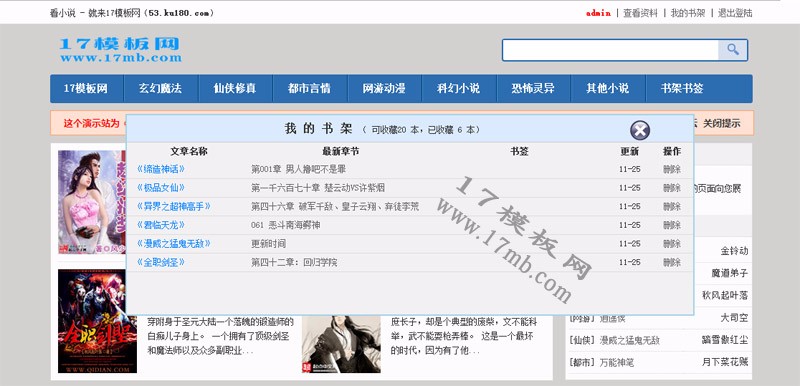
Task: Open the 仙侠修真 category
Action: coord(235,89)
